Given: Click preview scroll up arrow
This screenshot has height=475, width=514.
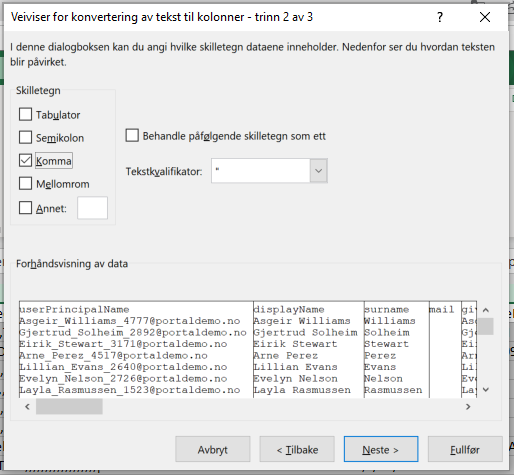Looking at the screenshot, I should click(x=486, y=310).
